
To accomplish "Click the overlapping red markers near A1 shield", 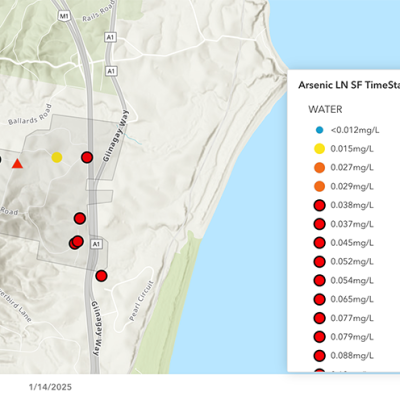I will (76, 242).
